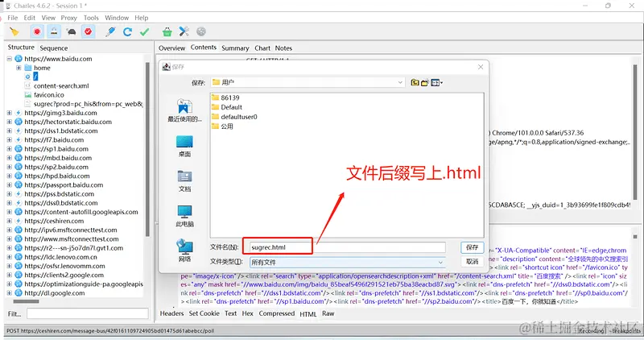Go to 桌面 desktop shortcut
The height and width of the screenshot is (340, 644).
pos(184,146)
